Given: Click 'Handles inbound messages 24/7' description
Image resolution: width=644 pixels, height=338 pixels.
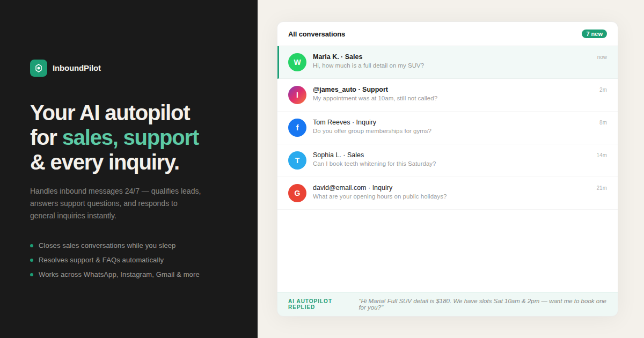Looking at the screenshot, I should point(115,203).
